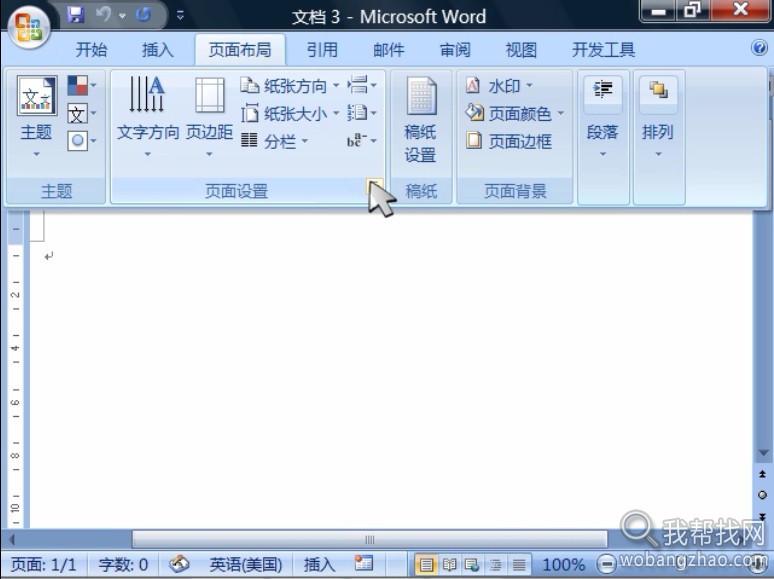Open line numbers dropdown

coord(362,113)
